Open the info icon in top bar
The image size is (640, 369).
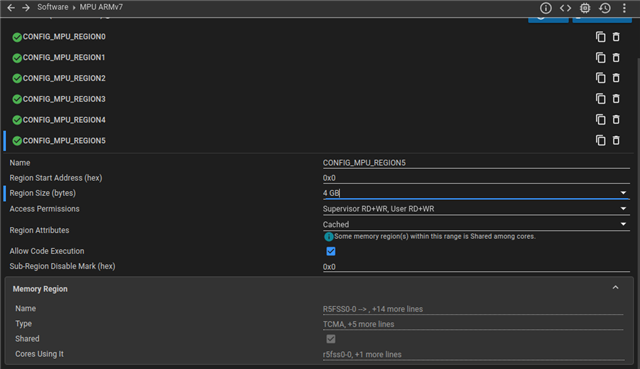(x=546, y=8)
